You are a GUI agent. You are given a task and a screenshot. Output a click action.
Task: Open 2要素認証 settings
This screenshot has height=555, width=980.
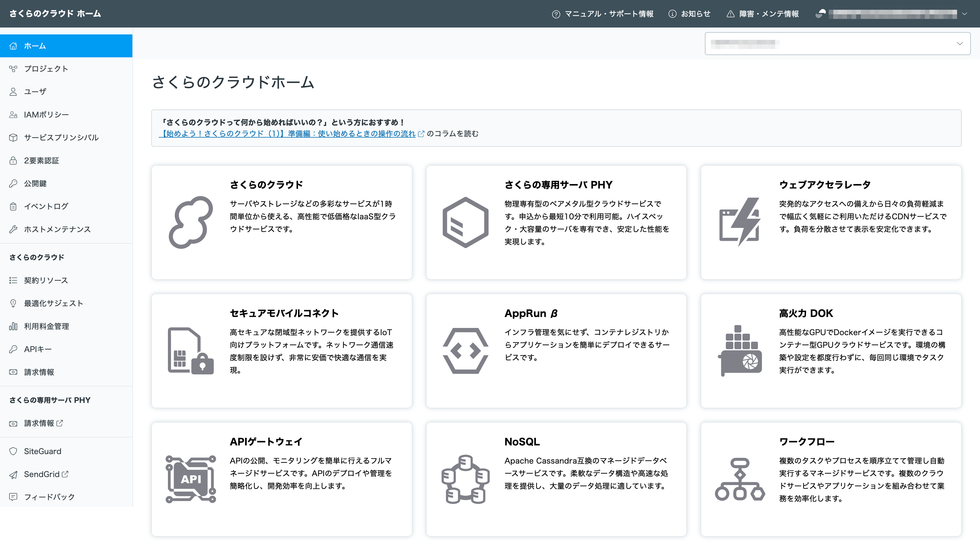point(66,161)
